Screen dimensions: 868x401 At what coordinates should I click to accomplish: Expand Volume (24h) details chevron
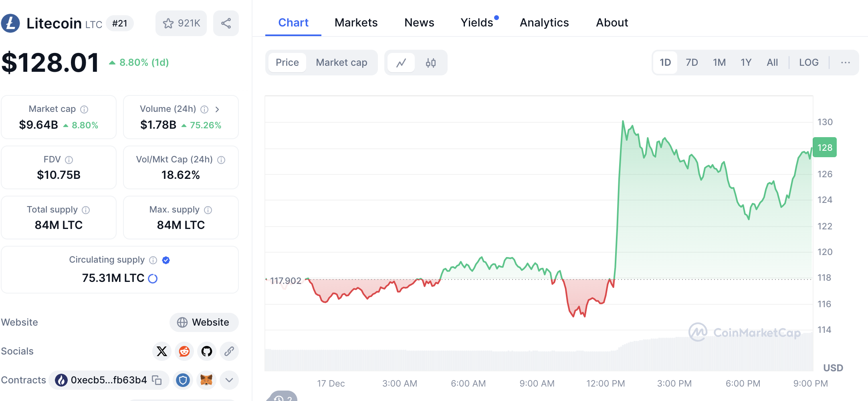coord(217,109)
